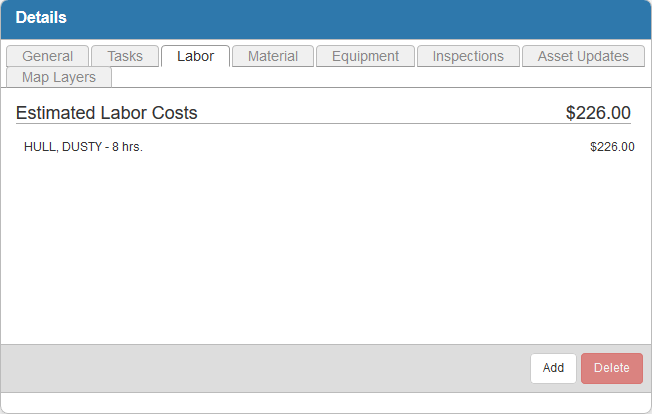Click the gray footer bar left of Add
The width and height of the screenshot is (652, 414).
[260, 368]
